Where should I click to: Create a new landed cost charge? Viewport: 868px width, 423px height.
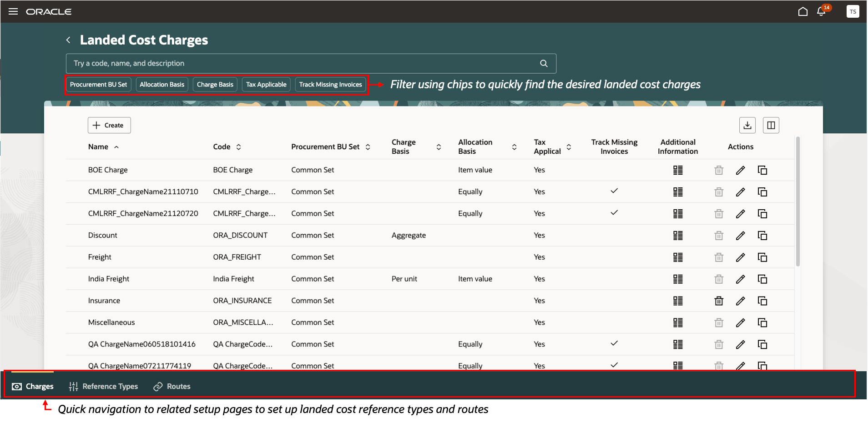[109, 125]
